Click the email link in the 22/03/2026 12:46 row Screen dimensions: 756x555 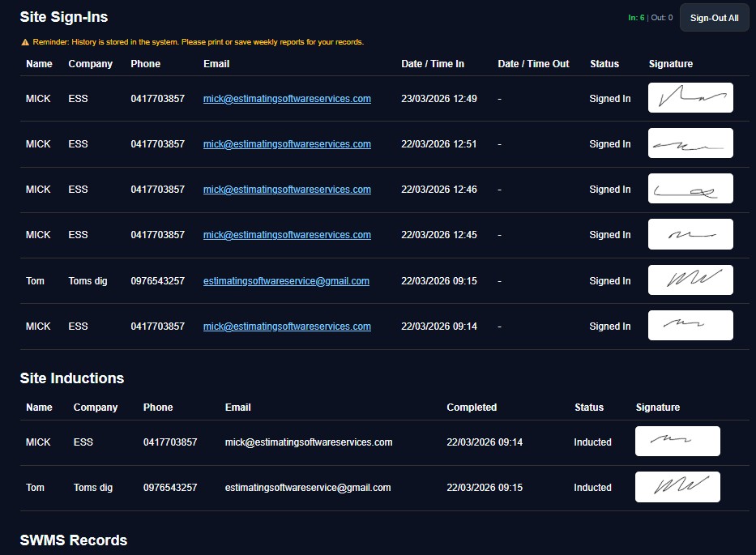[x=287, y=190]
